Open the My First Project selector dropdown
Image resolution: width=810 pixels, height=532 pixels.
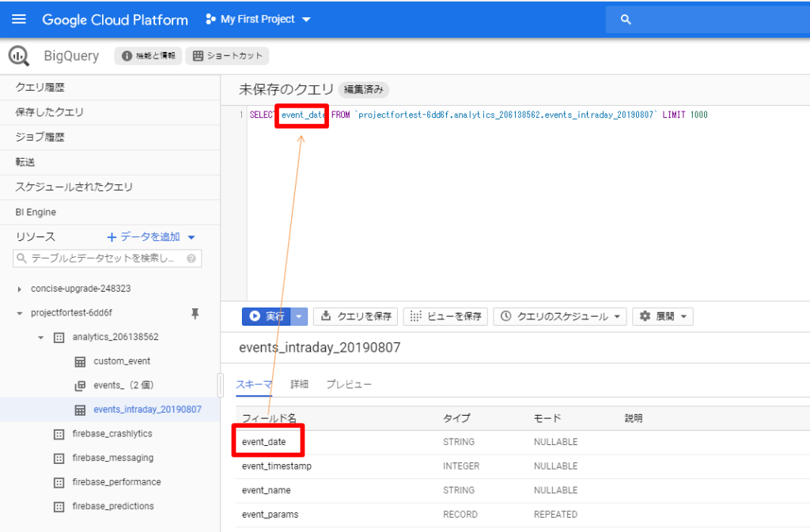(x=259, y=19)
